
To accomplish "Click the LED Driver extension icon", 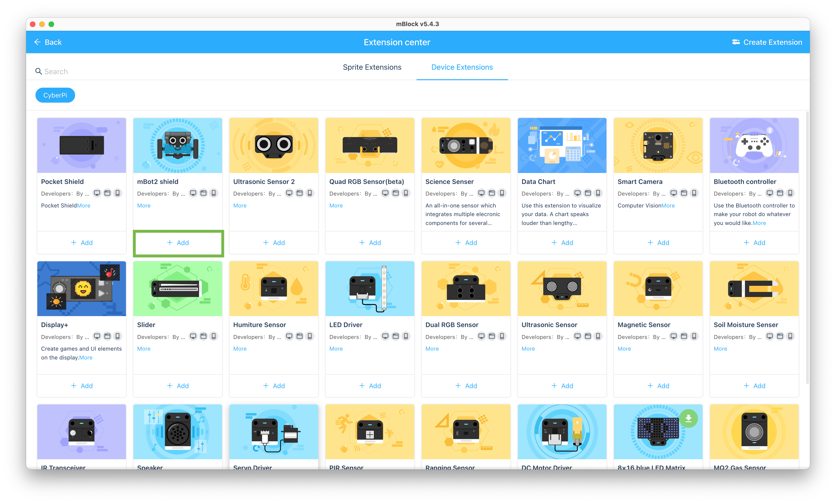I will coord(370,289).
